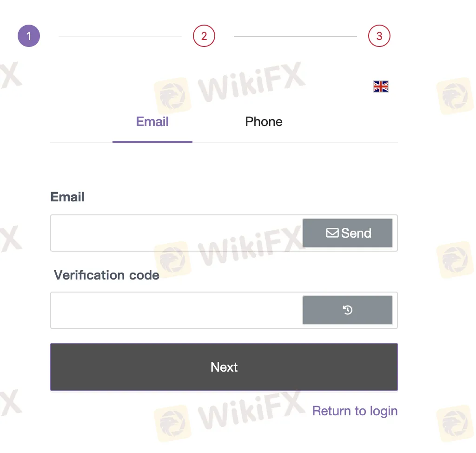Click the Verification code label
Image resolution: width=476 pixels, height=453 pixels.
106,275
